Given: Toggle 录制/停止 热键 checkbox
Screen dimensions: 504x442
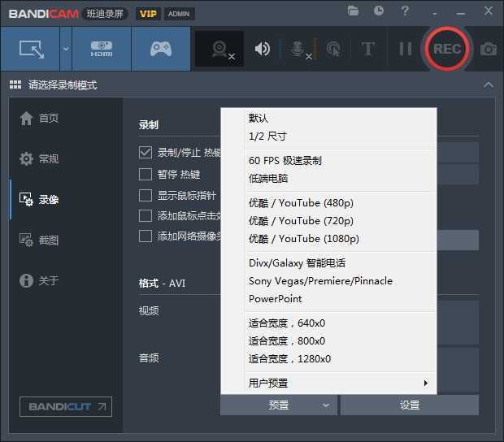Looking at the screenshot, I should [146, 152].
